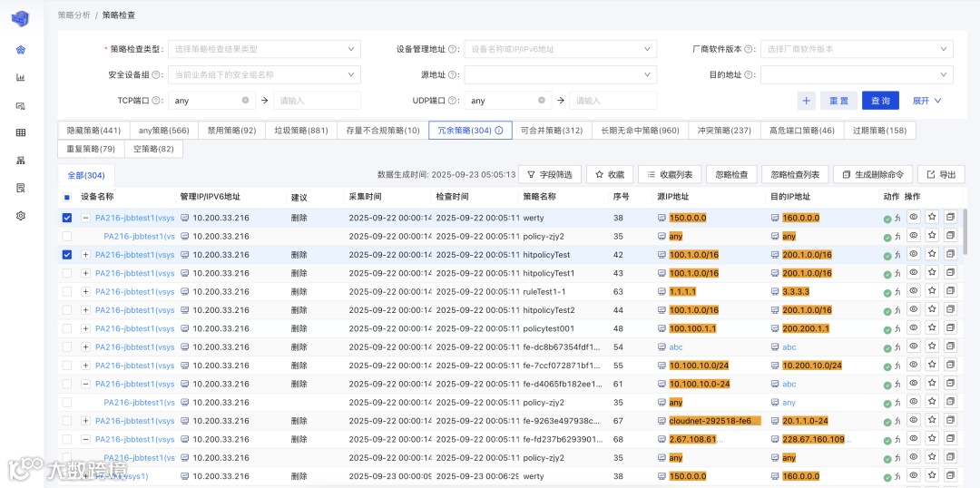View details eye icon for hitpolicyTest row
Screen dimensions: 980x488
pyautogui.click(x=914, y=254)
